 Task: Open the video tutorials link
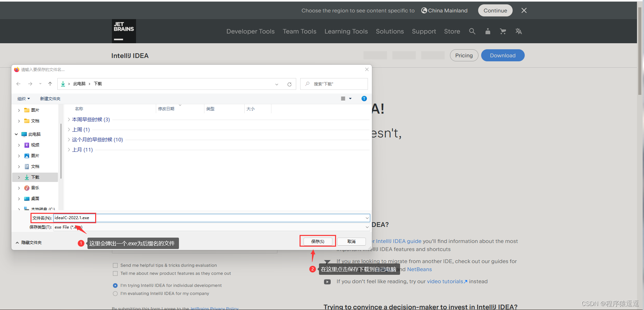(447, 281)
